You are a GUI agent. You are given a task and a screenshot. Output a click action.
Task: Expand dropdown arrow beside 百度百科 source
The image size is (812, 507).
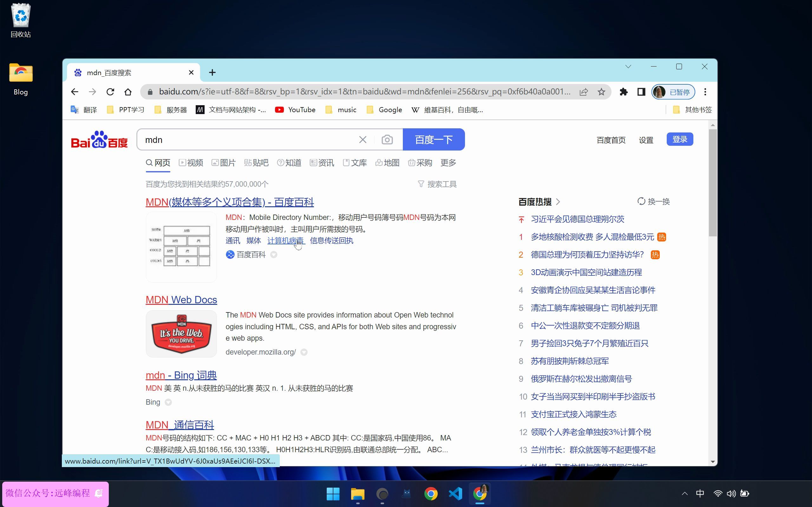click(273, 255)
